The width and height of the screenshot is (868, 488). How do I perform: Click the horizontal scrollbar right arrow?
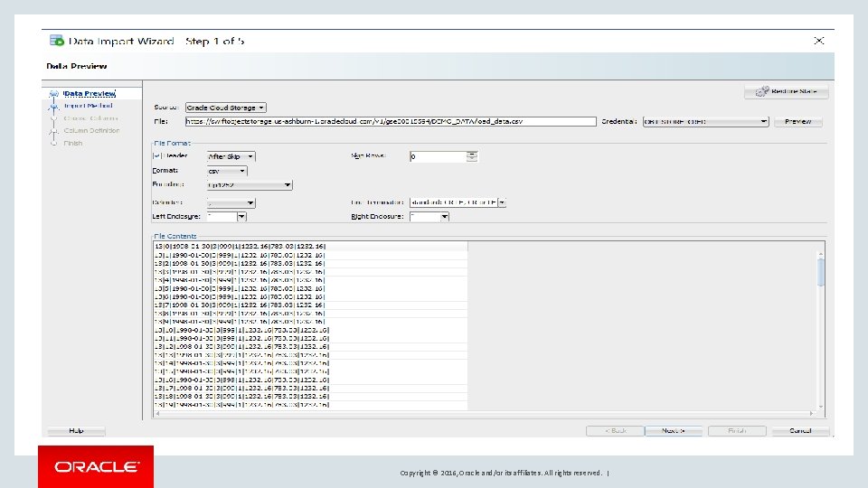812,413
